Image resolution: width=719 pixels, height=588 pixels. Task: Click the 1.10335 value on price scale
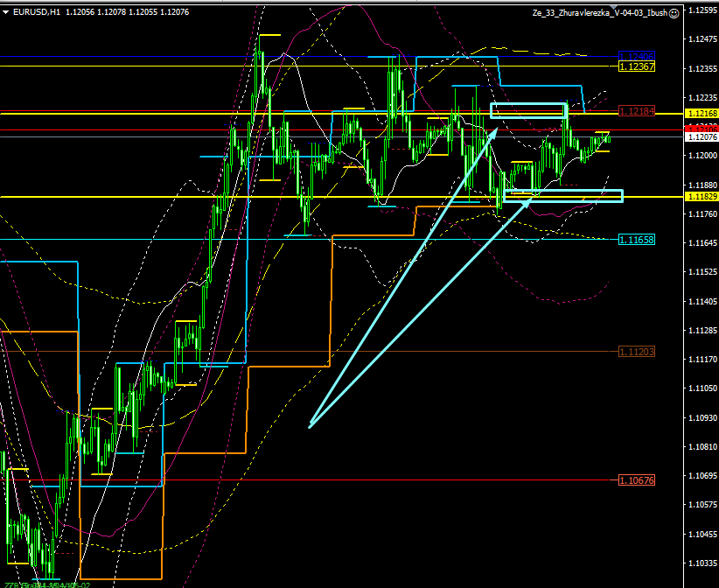pyautogui.click(x=702, y=563)
